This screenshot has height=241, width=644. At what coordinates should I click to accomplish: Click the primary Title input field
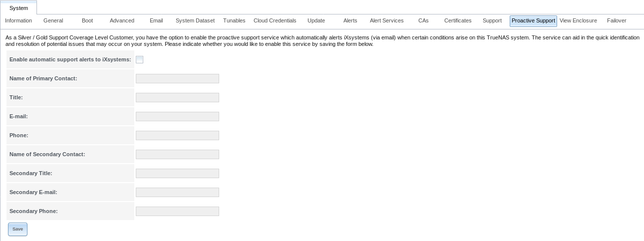coord(177,97)
